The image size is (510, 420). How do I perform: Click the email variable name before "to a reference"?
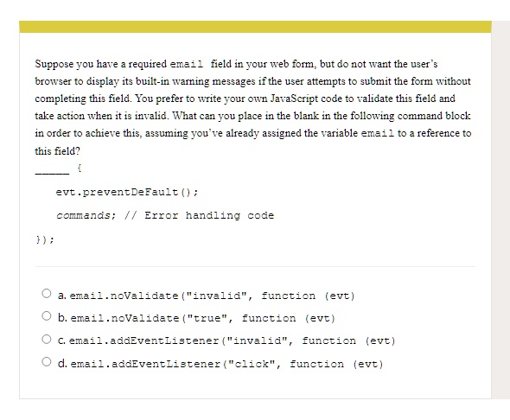click(x=378, y=133)
